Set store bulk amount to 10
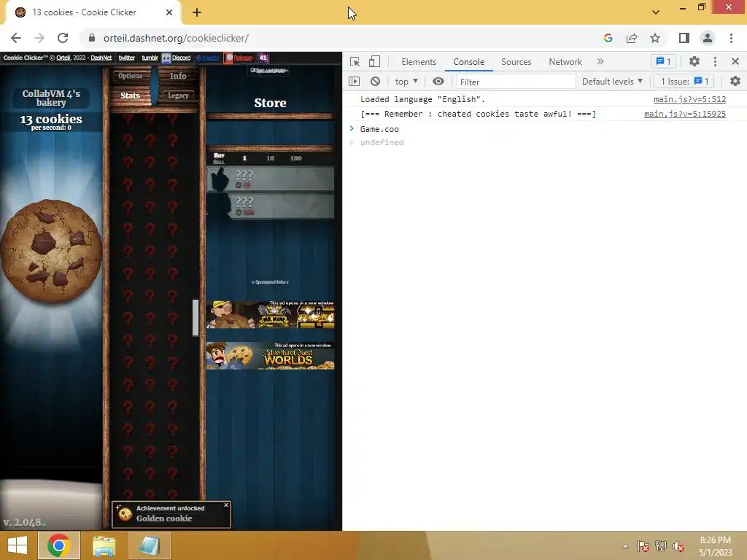The width and height of the screenshot is (747, 560). [270, 158]
